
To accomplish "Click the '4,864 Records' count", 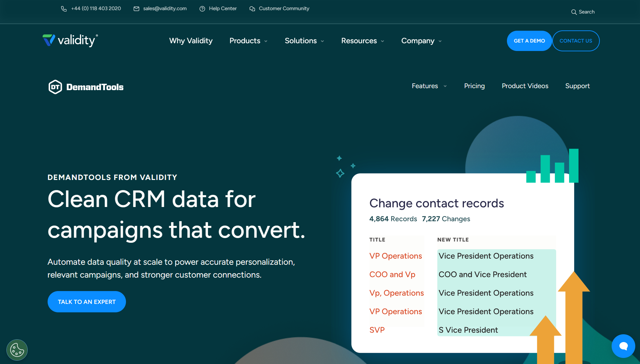I will click(393, 219).
